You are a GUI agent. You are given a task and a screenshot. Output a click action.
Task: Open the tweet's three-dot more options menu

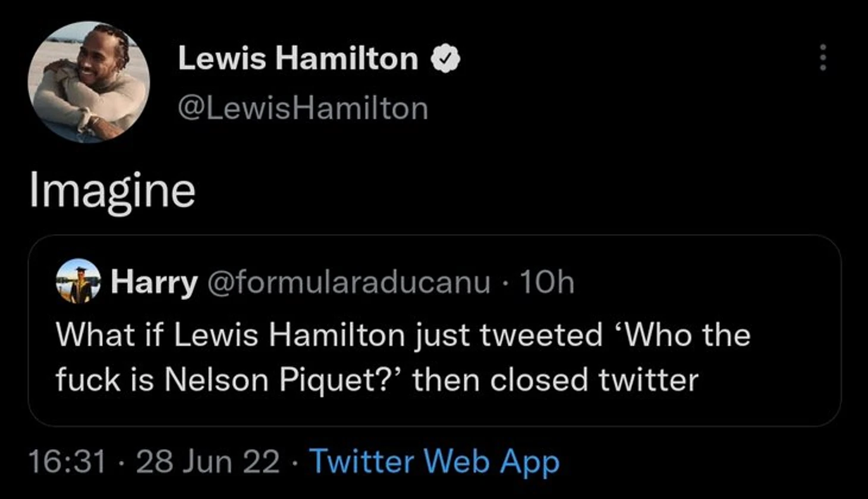pyautogui.click(x=823, y=58)
